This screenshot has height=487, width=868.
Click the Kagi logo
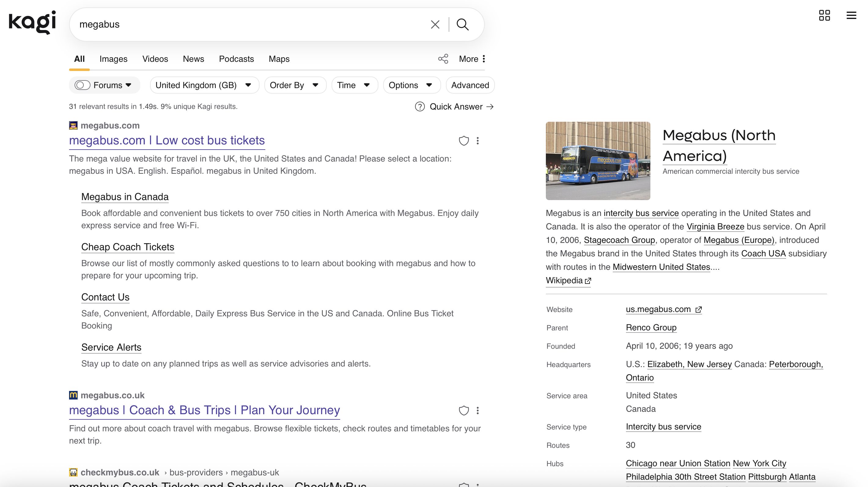[x=32, y=22]
